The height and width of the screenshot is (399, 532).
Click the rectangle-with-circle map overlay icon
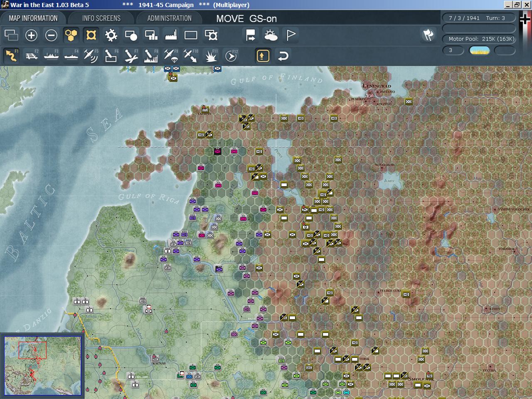tap(131, 35)
